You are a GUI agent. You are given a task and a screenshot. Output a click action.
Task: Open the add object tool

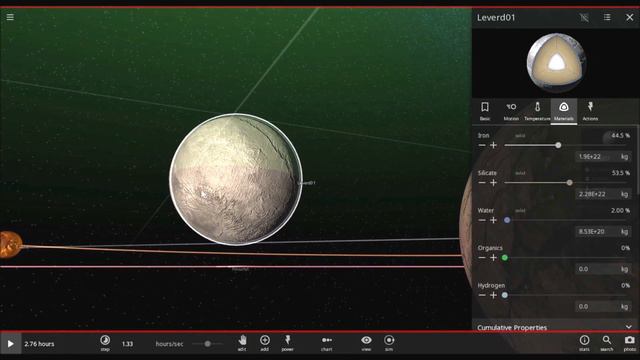264,343
